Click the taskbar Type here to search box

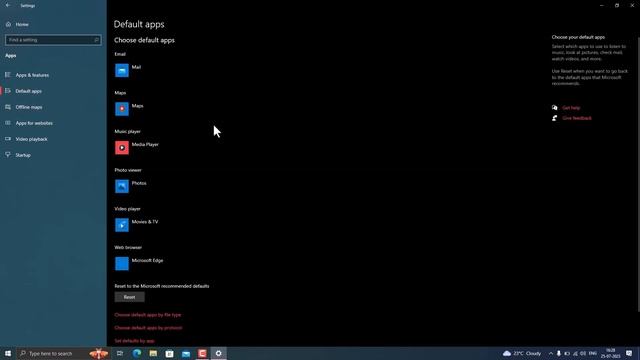63,353
